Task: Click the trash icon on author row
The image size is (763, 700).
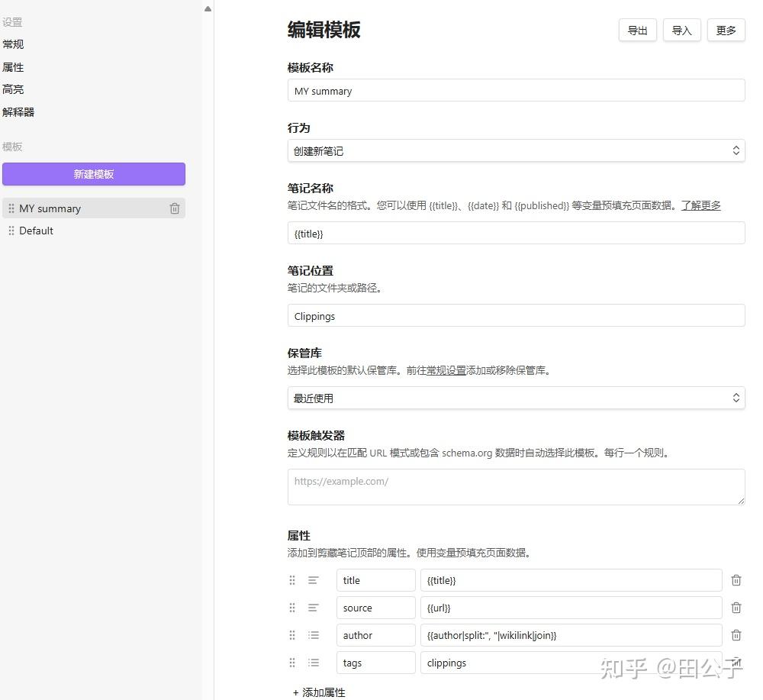Action: pos(736,634)
